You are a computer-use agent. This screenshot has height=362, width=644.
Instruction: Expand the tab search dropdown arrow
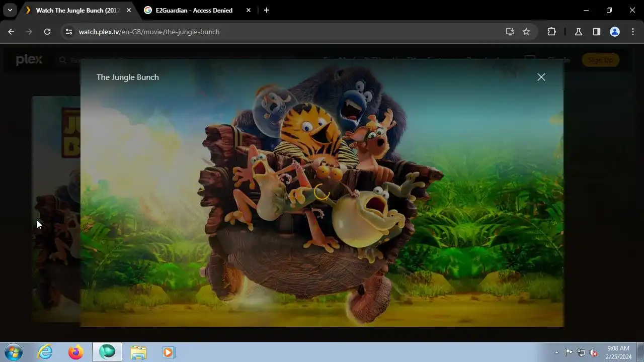point(10,10)
